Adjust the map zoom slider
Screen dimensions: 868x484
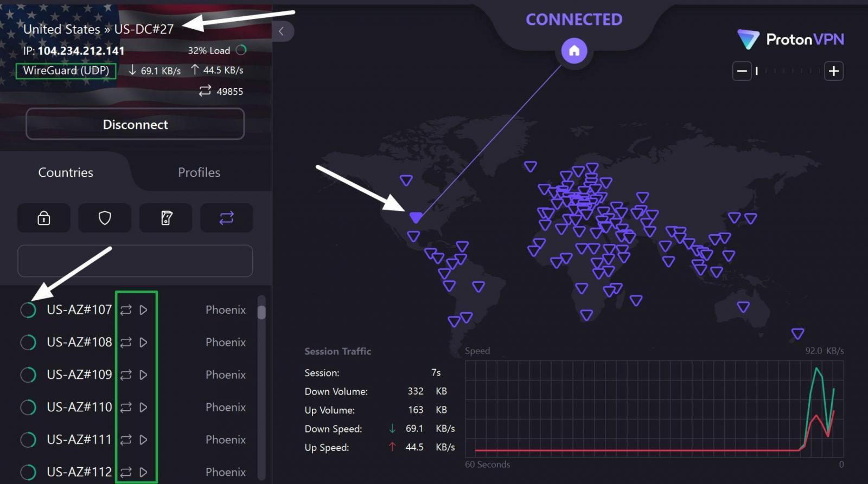[788, 71]
